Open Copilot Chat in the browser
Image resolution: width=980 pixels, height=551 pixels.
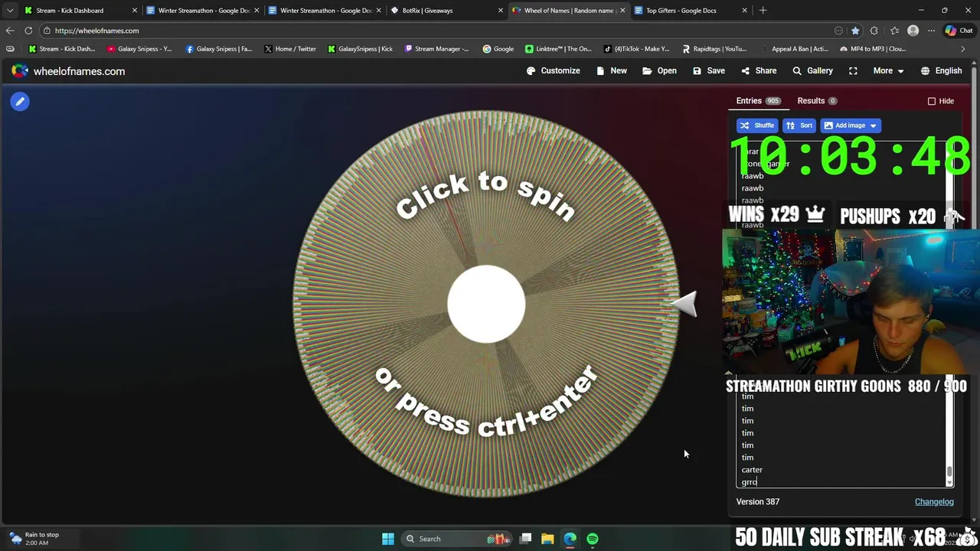click(959, 31)
